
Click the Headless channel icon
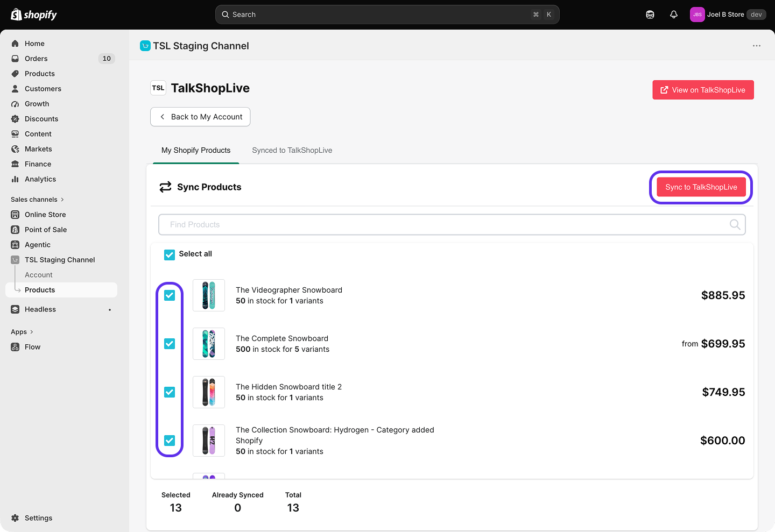pyautogui.click(x=15, y=309)
